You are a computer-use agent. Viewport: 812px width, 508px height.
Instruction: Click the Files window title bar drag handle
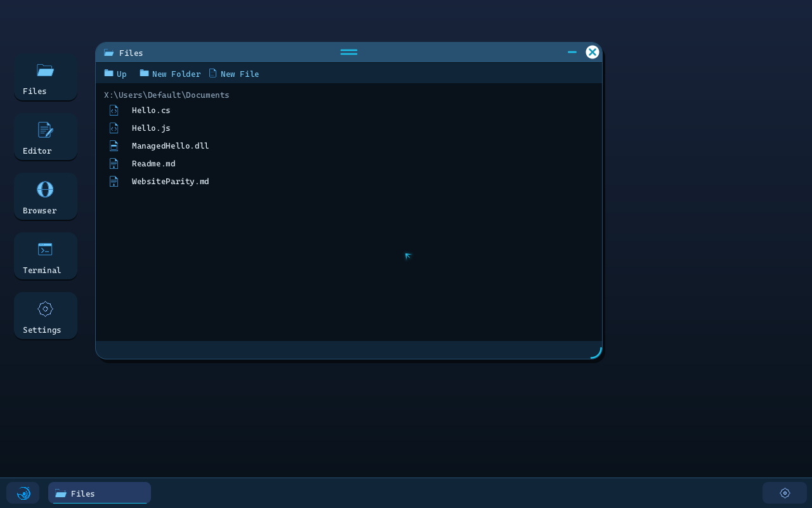349,52
